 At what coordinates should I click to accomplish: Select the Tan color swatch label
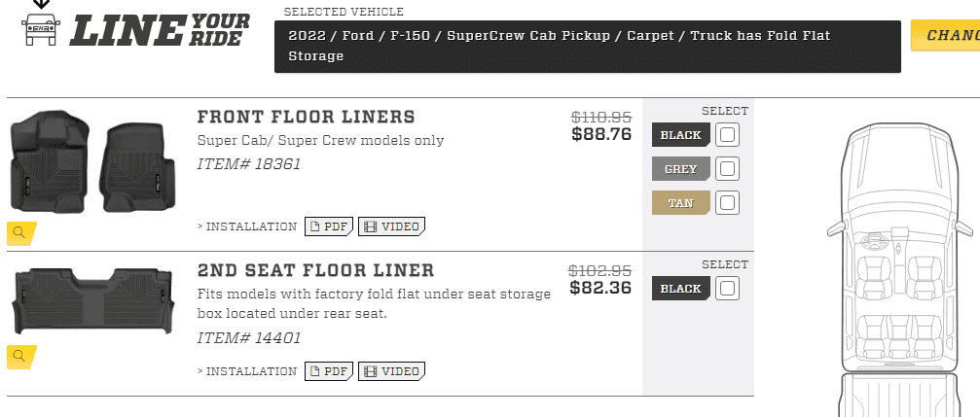tap(680, 203)
